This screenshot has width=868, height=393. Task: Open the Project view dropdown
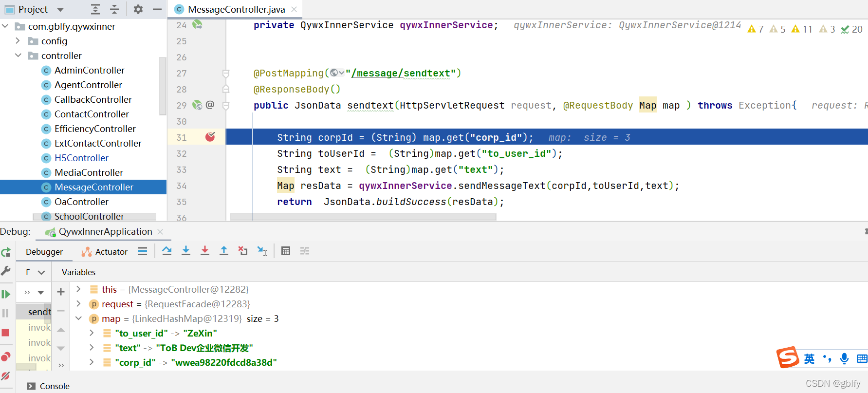(x=60, y=9)
